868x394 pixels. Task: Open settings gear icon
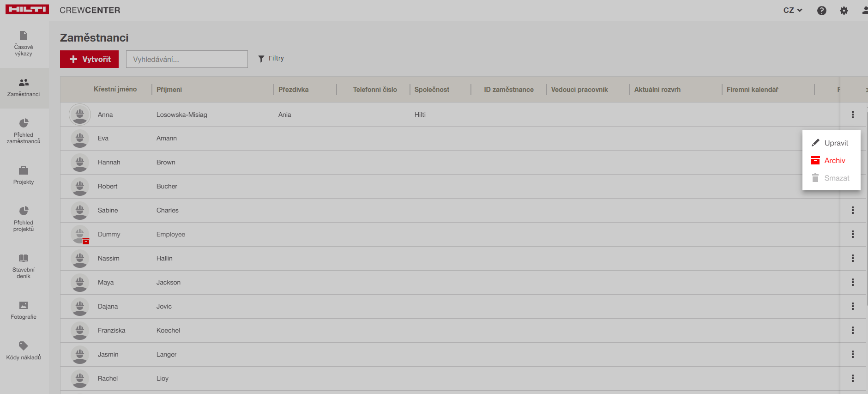point(844,11)
